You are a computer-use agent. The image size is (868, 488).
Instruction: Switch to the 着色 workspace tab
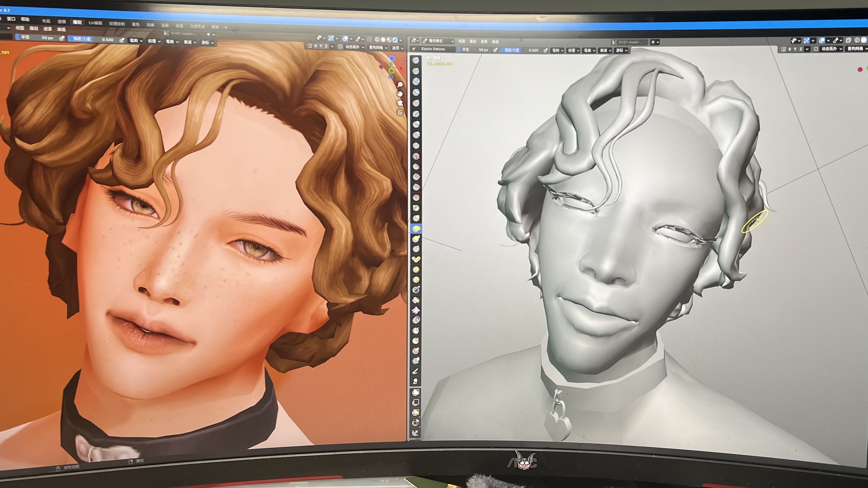136,24
